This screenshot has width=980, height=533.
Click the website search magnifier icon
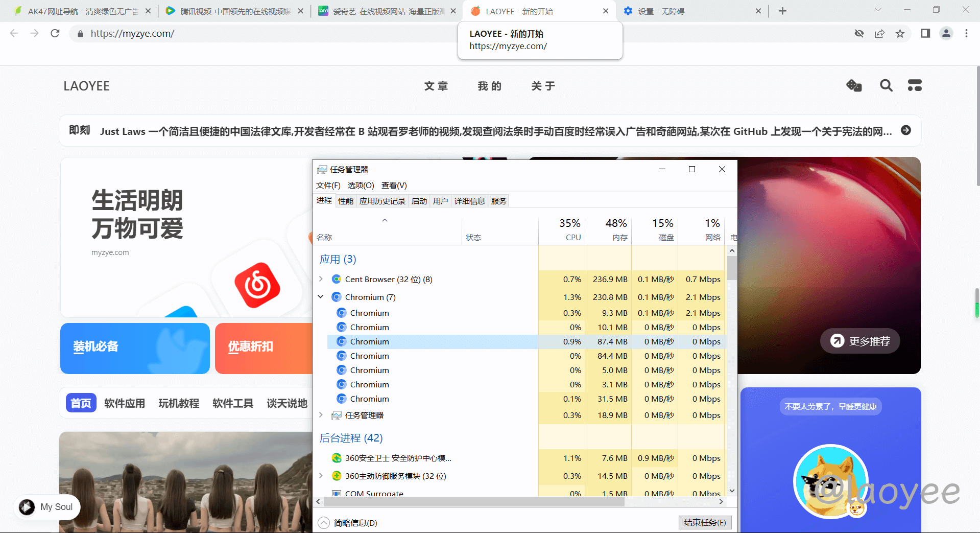click(886, 86)
